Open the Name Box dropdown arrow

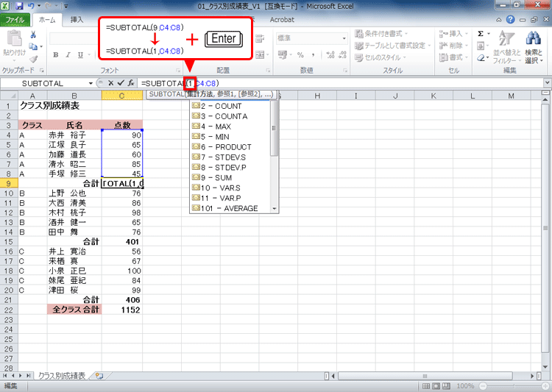[91, 83]
